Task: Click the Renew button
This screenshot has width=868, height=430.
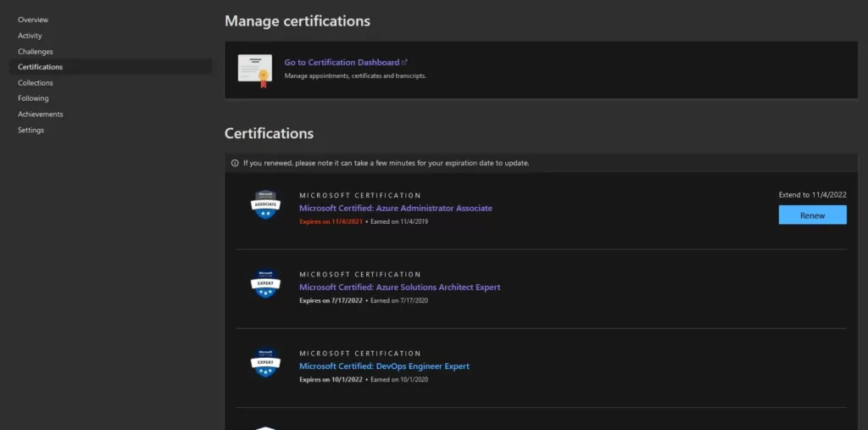Action: tap(813, 215)
